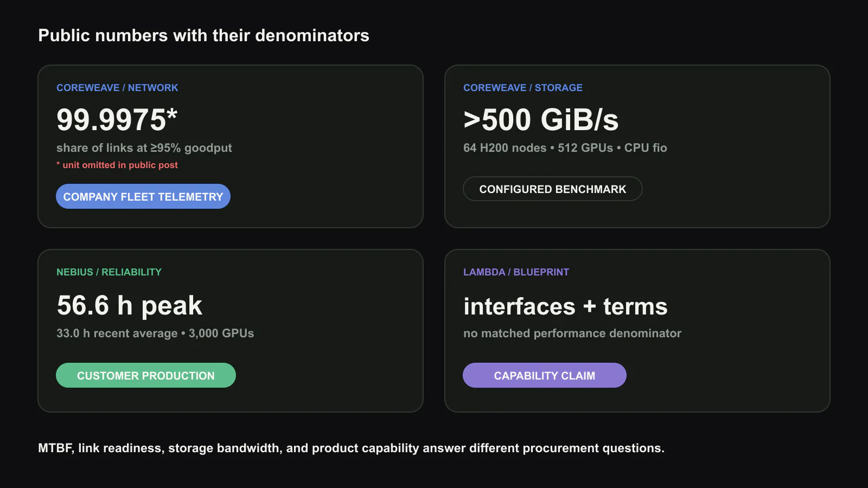
Task: Select the NEBIUS / RELIABILITY label
Action: click(x=109, y=272)
